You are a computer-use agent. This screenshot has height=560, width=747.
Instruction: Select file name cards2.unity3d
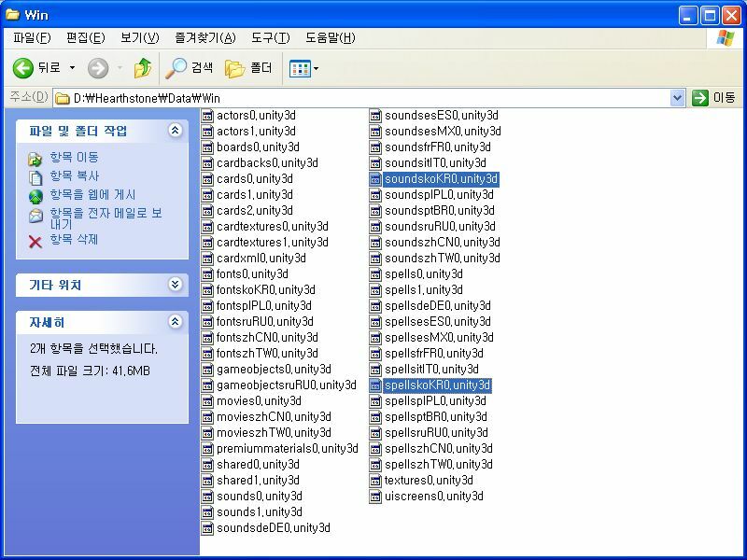255,211
